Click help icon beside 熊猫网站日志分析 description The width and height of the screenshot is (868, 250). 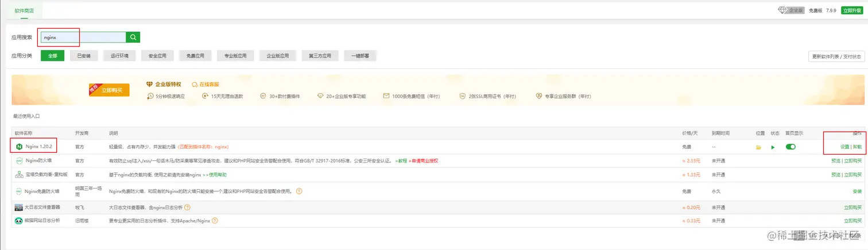coord(215,221)
